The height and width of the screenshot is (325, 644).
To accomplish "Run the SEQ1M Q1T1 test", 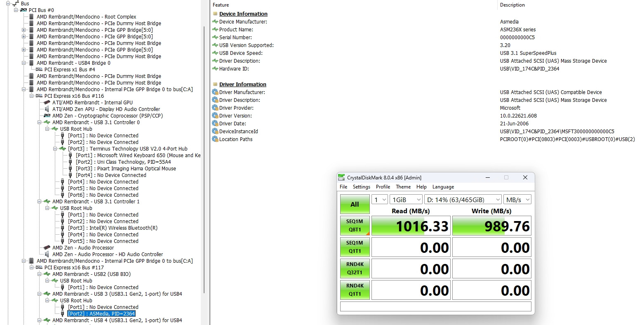I will click(x=355, y=247).
